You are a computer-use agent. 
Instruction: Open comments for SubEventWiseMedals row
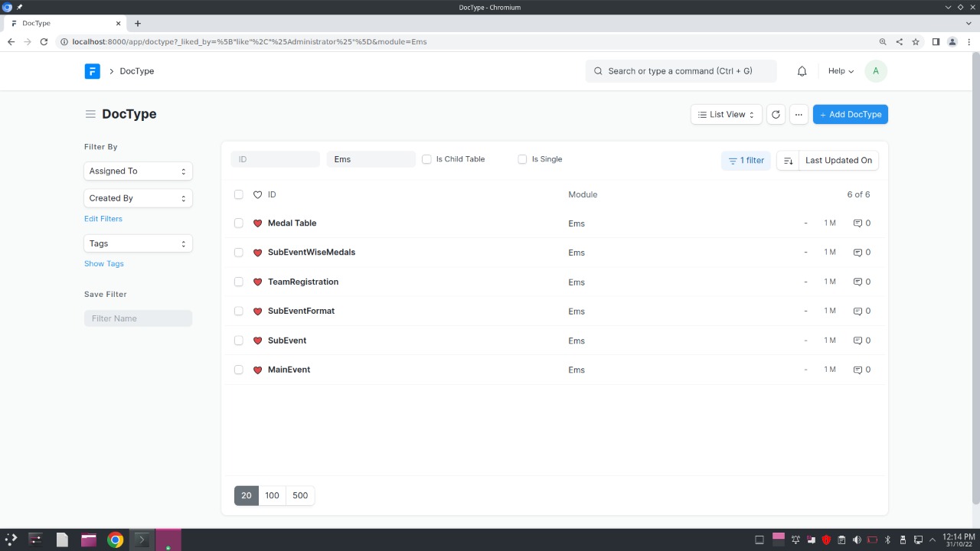[861, 253]
